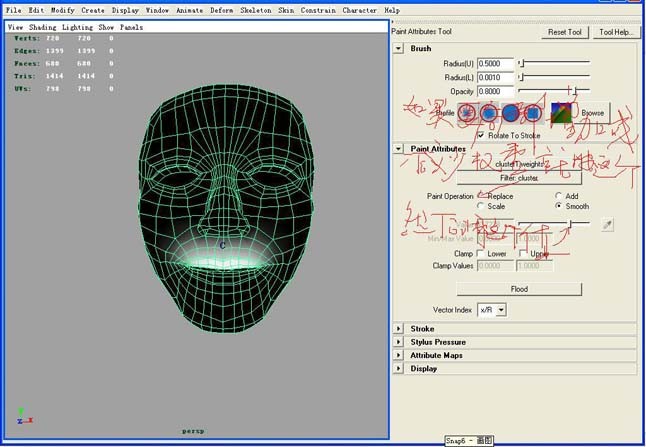Screen dimensions: 646x447
Task: Toggle the Rotate To Stroke checkbox
Action: 481,135
